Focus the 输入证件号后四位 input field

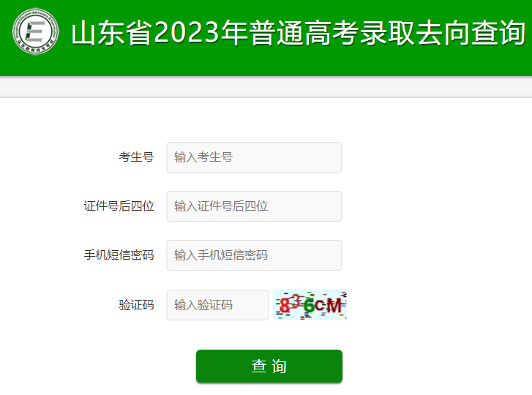point(254,206)
